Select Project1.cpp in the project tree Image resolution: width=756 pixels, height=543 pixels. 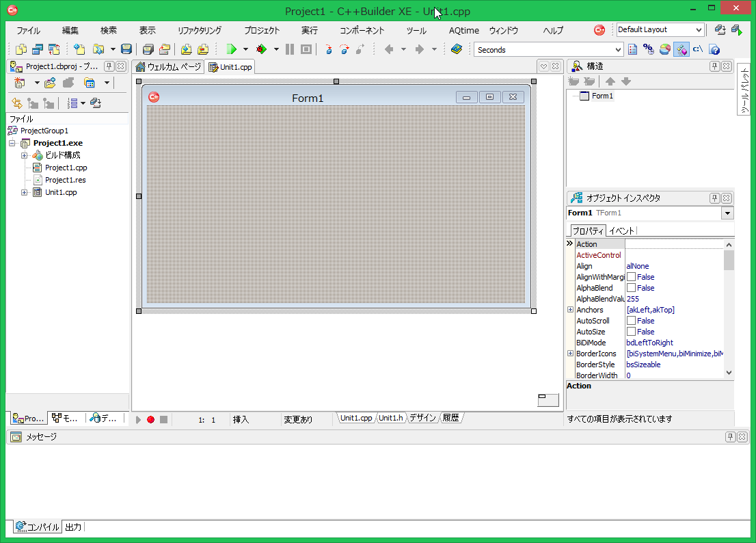[x=66, y=168]
